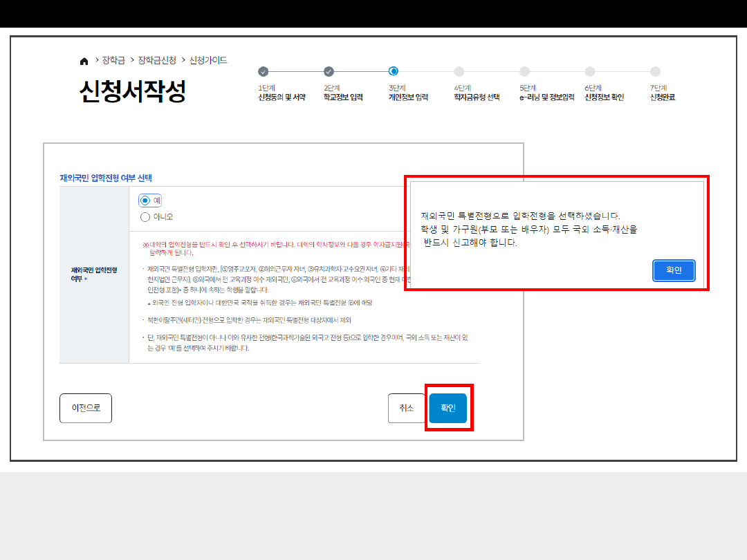Click the 신청동의 및 서약 step label

pyautogui.click(x=281, y=97)
